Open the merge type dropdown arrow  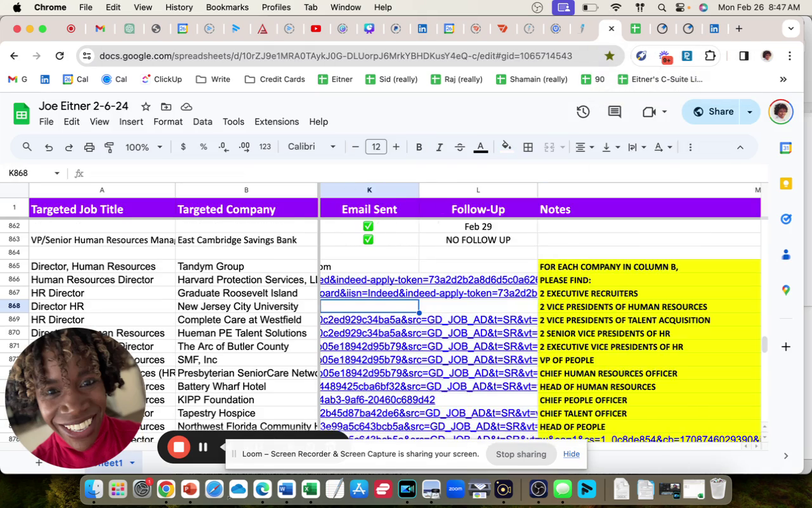[563, 147]
